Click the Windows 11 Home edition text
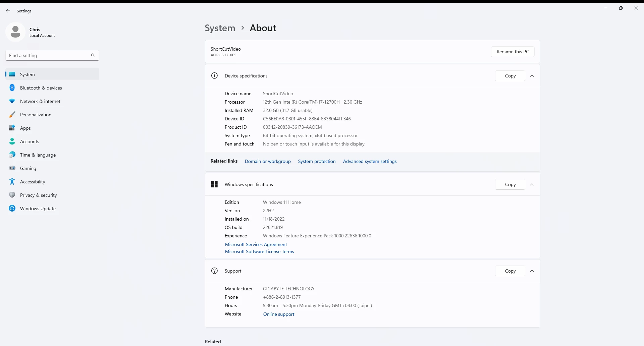This screenshot has height=346, width=644. pyautogui.click(x=282, y=202)
